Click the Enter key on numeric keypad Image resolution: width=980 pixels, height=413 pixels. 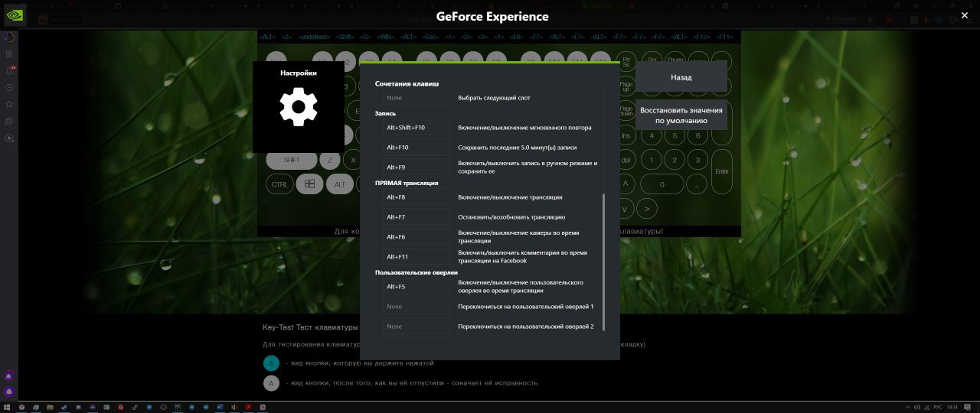(x=721, y=172)
